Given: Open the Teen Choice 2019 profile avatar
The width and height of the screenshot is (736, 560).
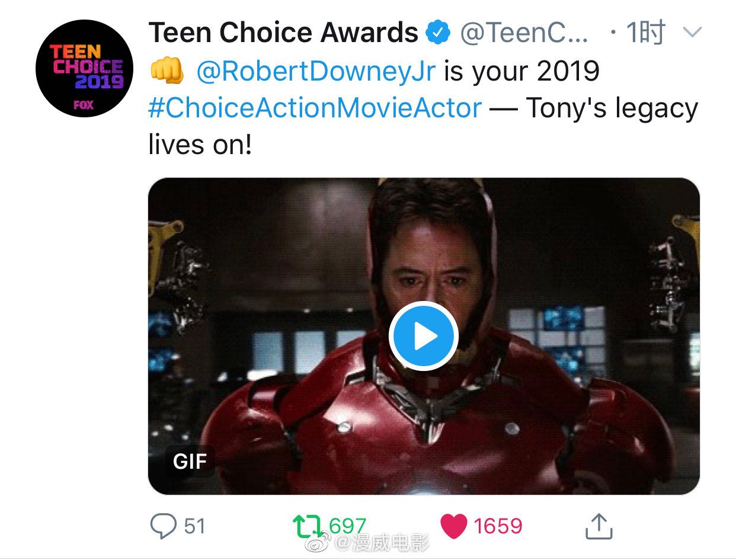Looking at the screenshot, I should [x=84, y=69].
